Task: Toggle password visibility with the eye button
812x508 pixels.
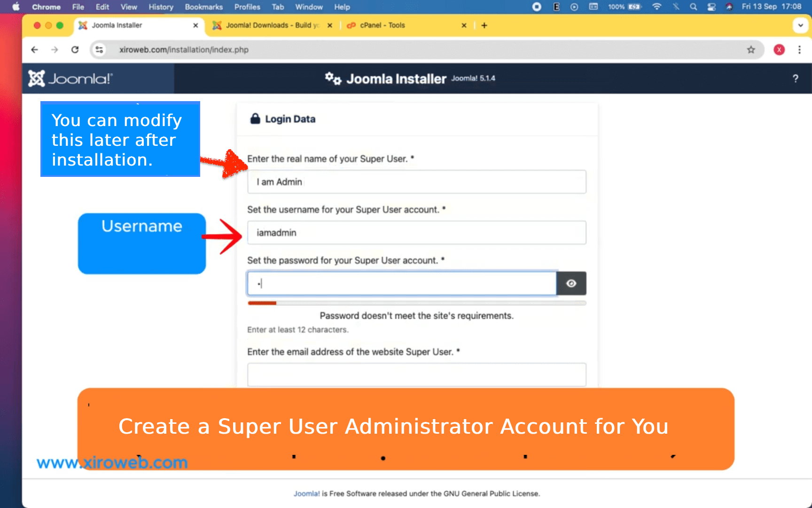Action: [571, 283]
